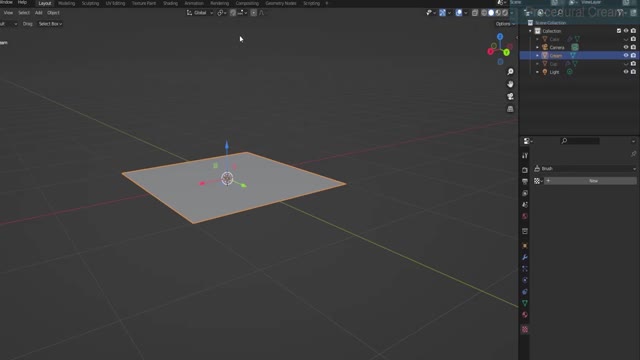Toggle Cream object visibility eye
The image size is (640, 360).
(626, 56)
